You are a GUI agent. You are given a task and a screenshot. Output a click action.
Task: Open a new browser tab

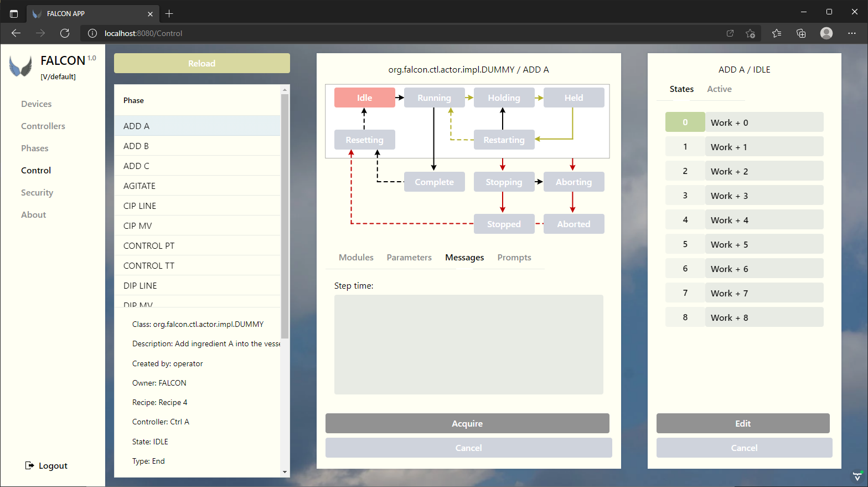coord(169,13)
